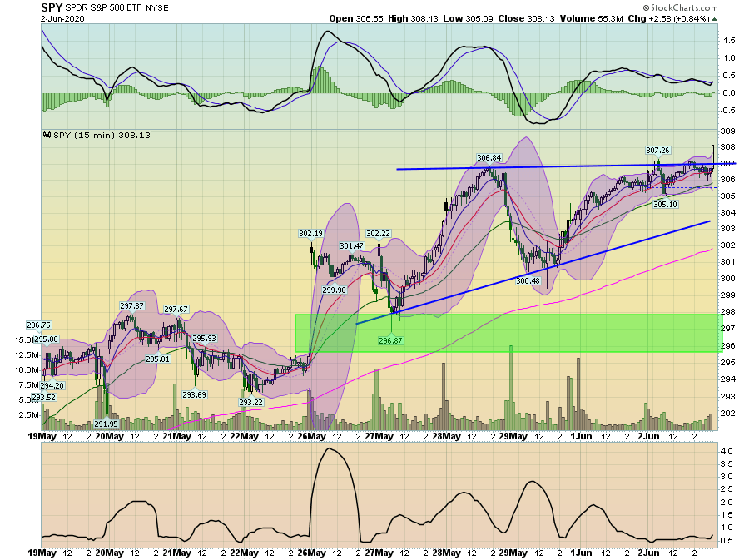Click the SPY ticker symbol in the title
Viewport: 749px width, 560px height.
point(51,7)
